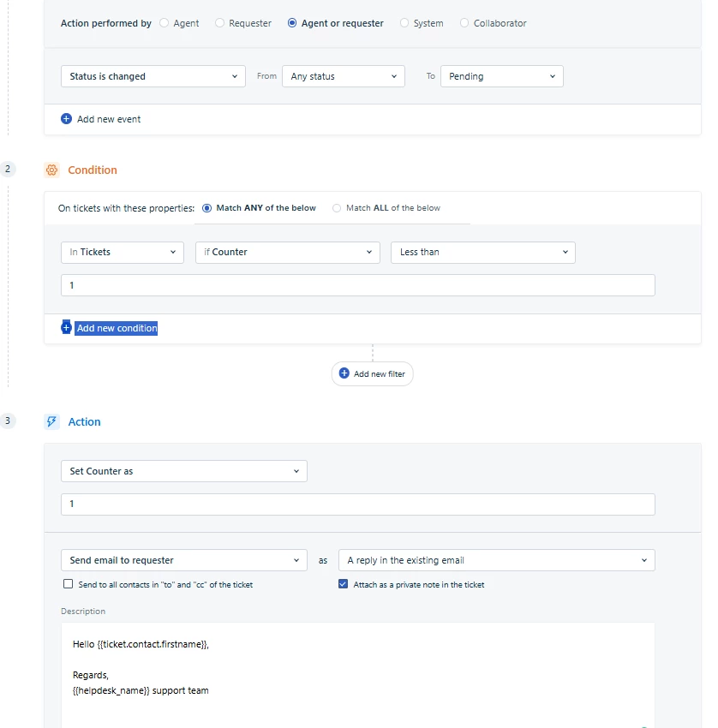Click the condition counter value field
The width and height of the screenshot is (718, 728).
click(x=358, y=285)
